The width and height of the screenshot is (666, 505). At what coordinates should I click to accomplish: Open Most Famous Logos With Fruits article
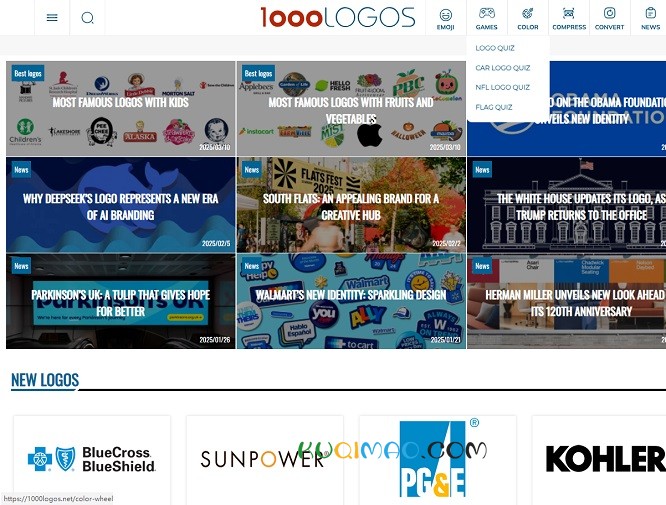pyautogui.click(x=351, y=108)
